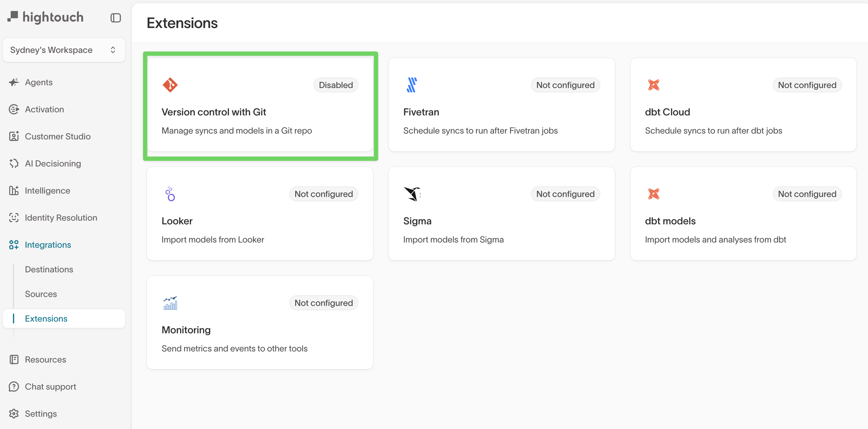Open the Looker extension
Image resolution: width=868 pixels, height=429 pixels.
point(260,214)
